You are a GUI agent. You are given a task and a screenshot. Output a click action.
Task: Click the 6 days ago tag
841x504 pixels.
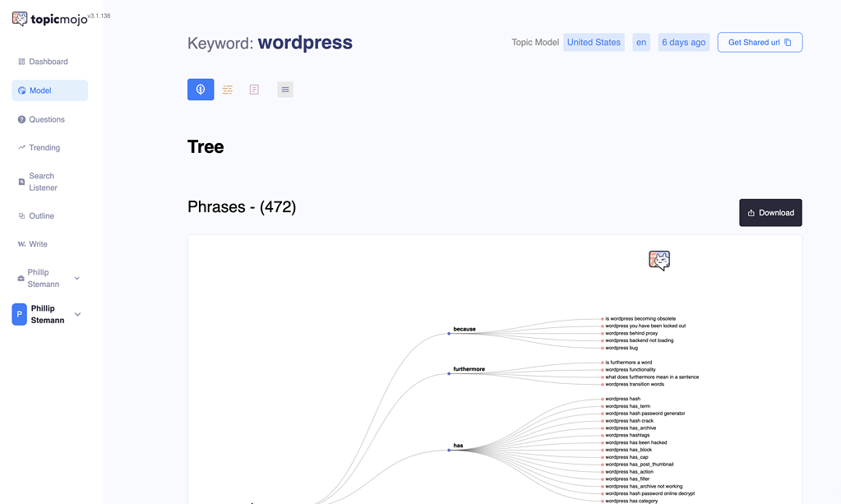pyautogui.click(x=684, y=43)
